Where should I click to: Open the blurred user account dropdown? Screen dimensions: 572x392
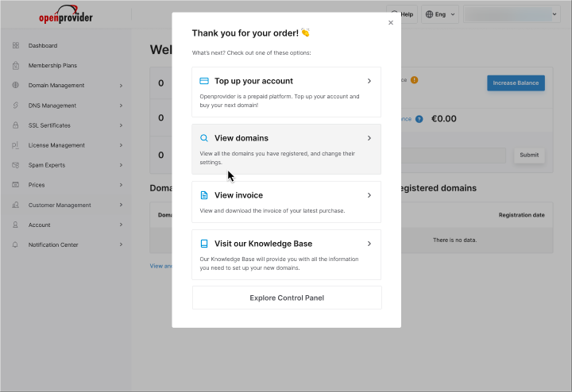coord(512,14)
